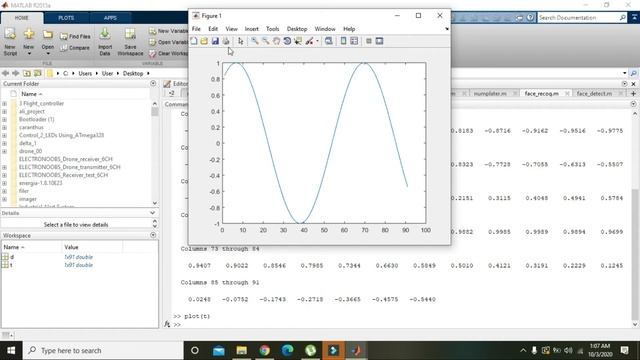Click the Current Folder vertical scrollbar
640x360 pixels.
pos(155,152)
